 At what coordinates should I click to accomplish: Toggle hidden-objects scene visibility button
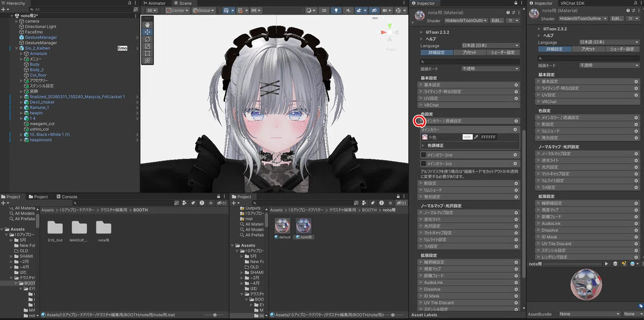(375, 10)
